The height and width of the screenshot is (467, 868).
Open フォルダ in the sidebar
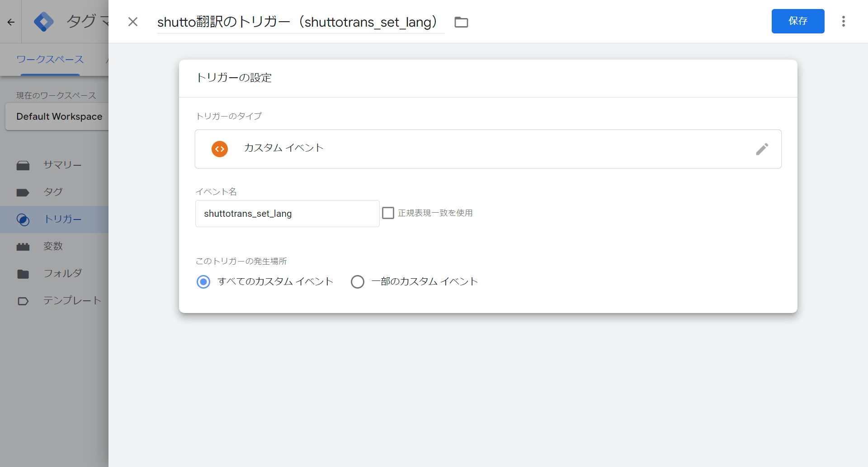(x=54, y=273)
